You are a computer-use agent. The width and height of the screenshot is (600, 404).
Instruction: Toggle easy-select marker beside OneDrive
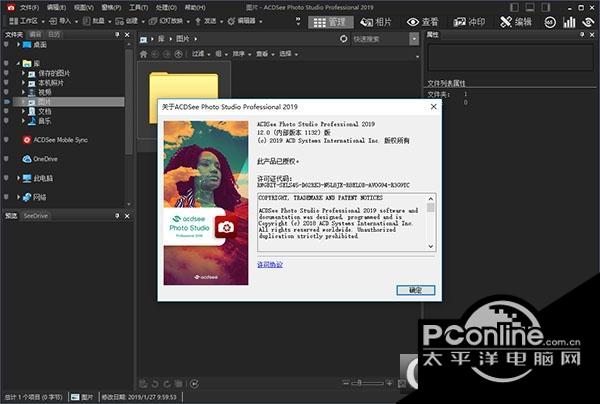pos(6,159)
